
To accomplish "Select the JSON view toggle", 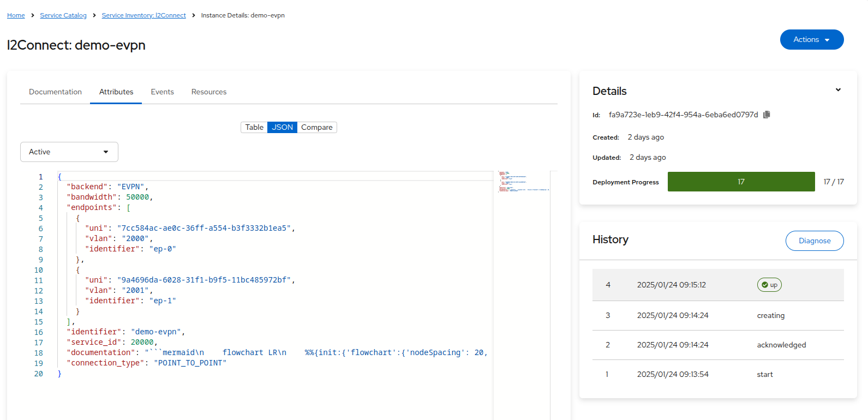I will point(283,127).
